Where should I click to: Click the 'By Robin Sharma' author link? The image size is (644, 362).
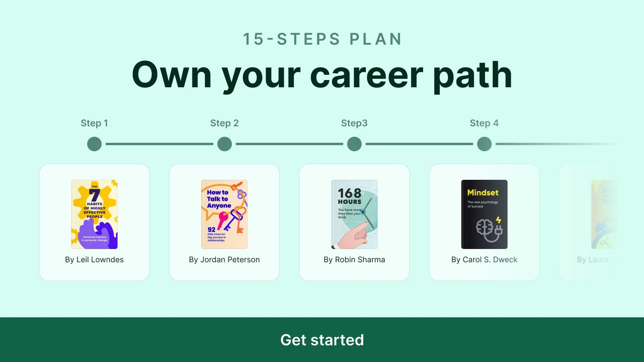(354, 259)
